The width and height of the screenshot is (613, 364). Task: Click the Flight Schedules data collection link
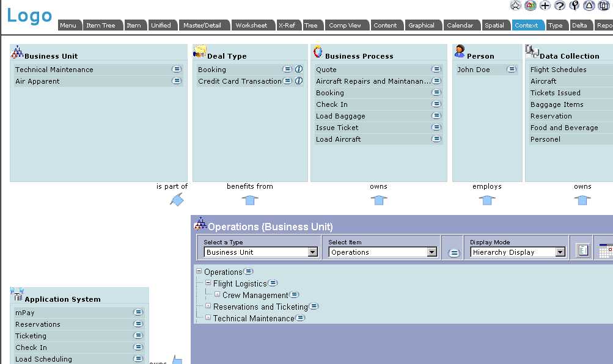[x=558, y=70]
